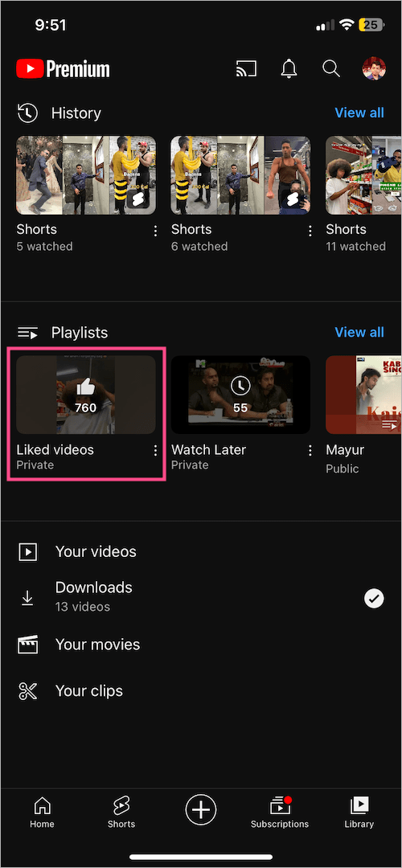
Task: Tap the 9:51 clock in status bar
Action: 51,25
